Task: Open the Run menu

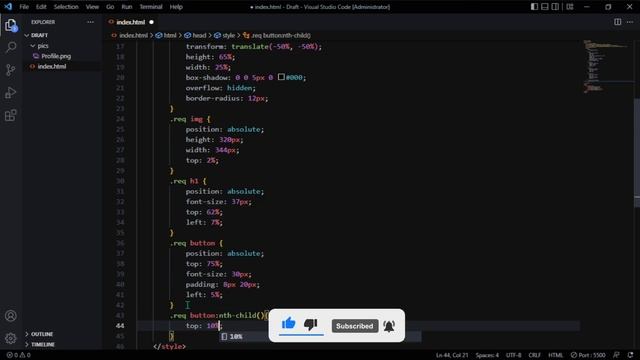Action: (127, 7)
